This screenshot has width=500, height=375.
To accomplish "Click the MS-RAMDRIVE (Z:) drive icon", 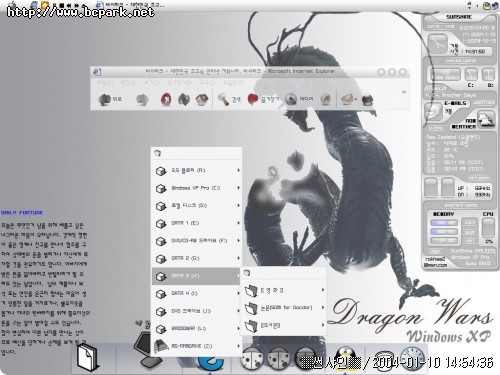I will 162,346.
